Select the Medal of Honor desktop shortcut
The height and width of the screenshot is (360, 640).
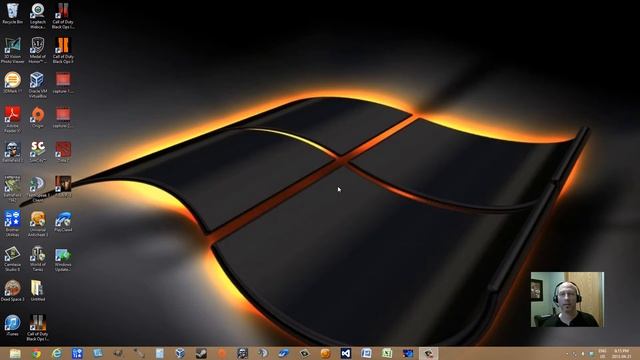[38, 50]
